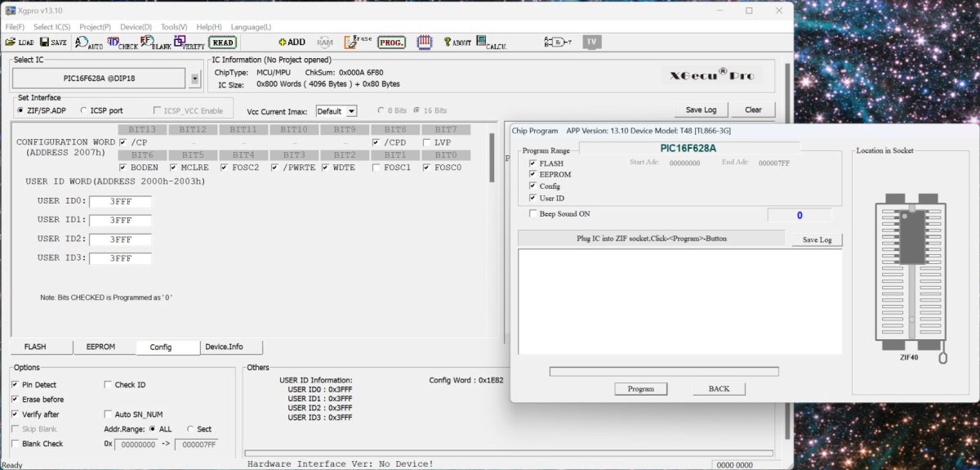Click the config panel vertical scrollbar
Viewport: 980px width, 470px height.
point(492,158)
